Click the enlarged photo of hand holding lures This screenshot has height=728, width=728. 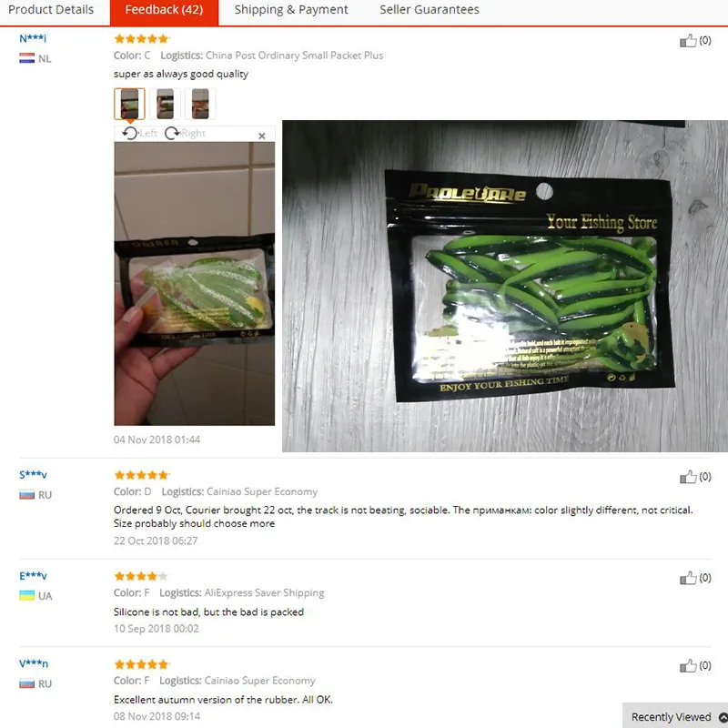click(195, 284)
